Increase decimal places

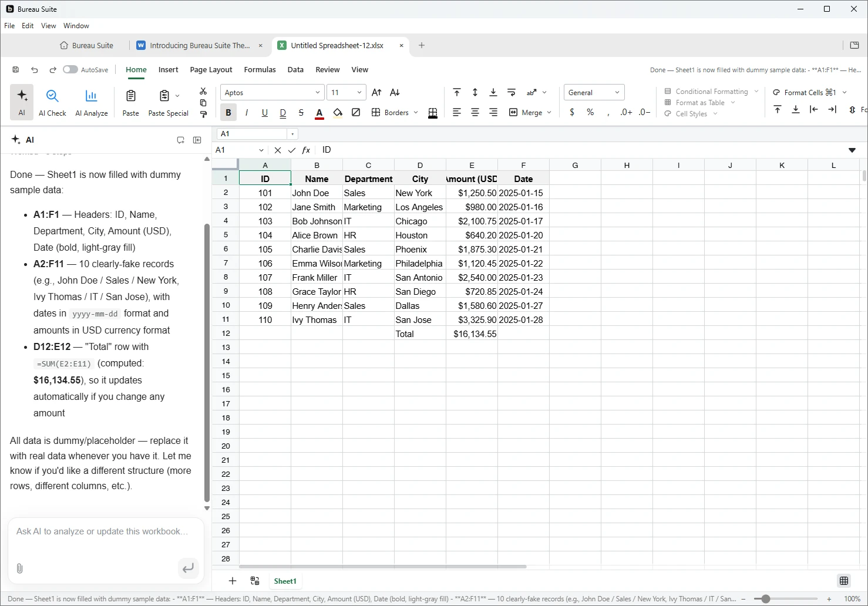[627, 112]
